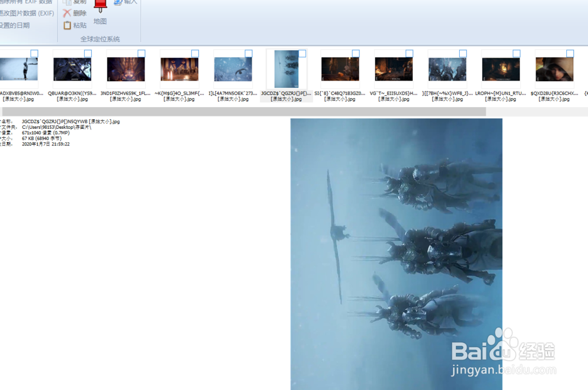Viewport: 588px width, 390px height.
Task: Select the 3ND1F0ZHV6S9K_1FL image thumbnail
Action: (126, 69)
